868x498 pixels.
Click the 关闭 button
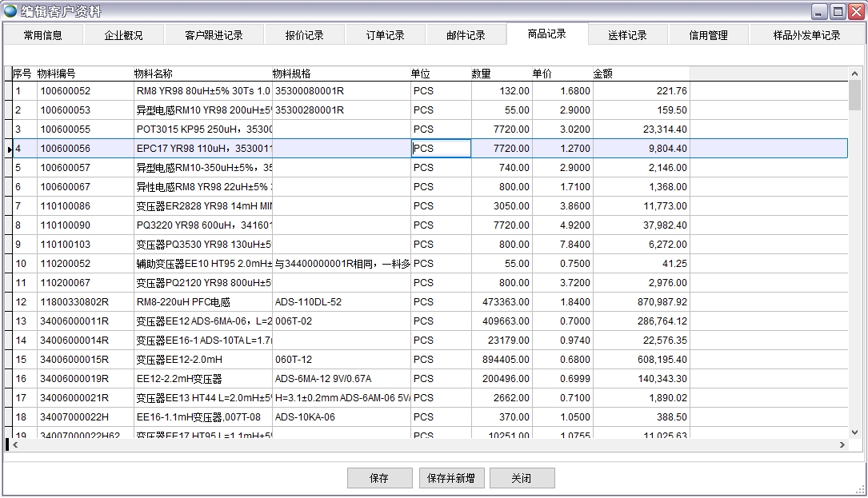[522, 478]
